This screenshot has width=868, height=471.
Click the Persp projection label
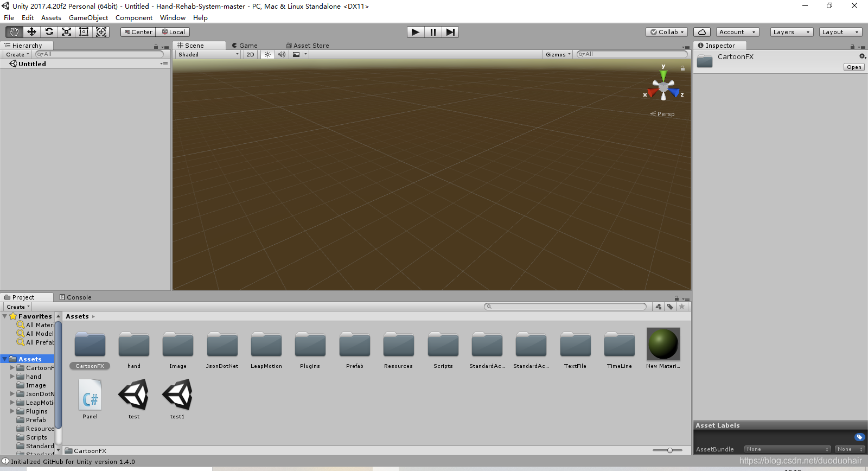666,114
